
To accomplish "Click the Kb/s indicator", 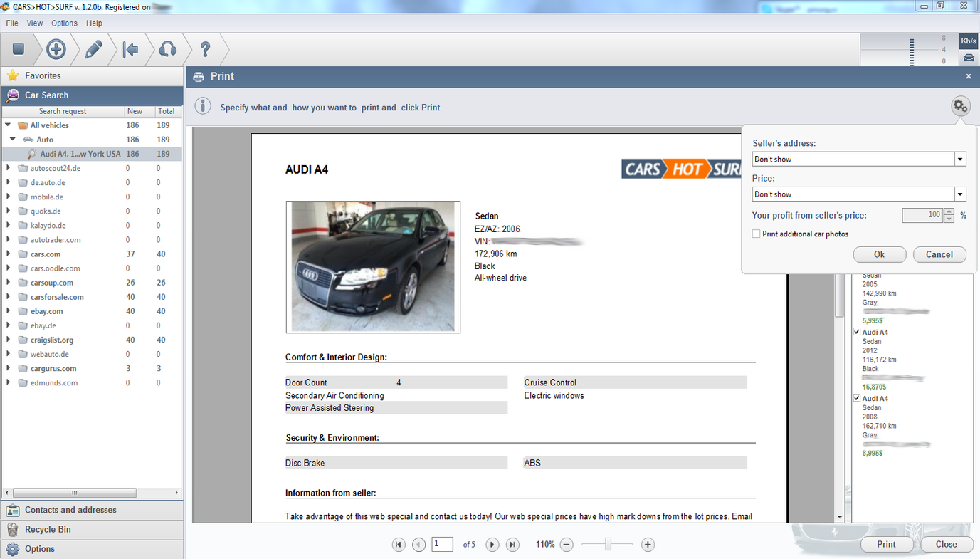I will click(969, 41).
